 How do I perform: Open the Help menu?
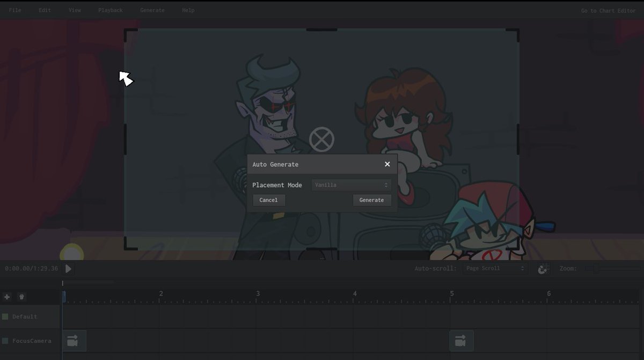click(x=188, y=10)
